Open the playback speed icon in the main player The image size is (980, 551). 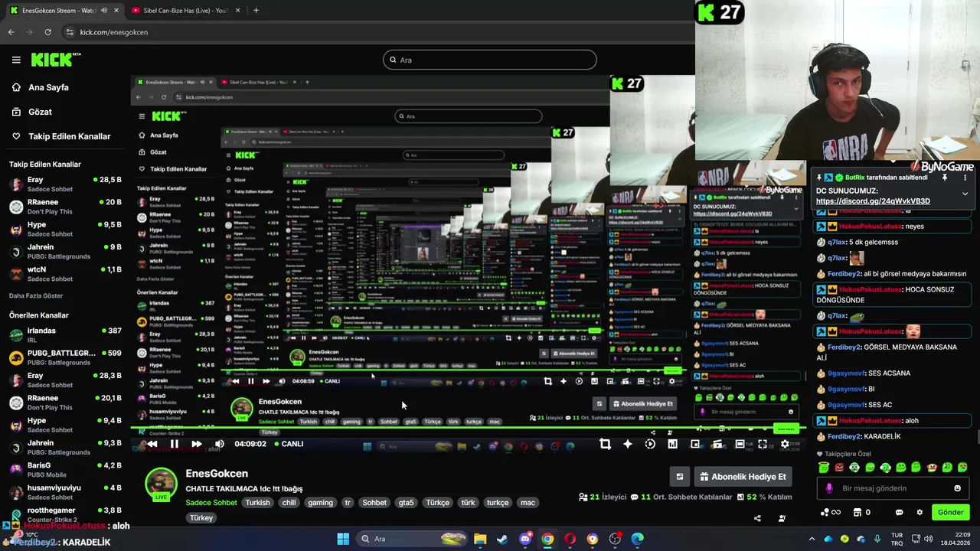[x=650, y=444]
